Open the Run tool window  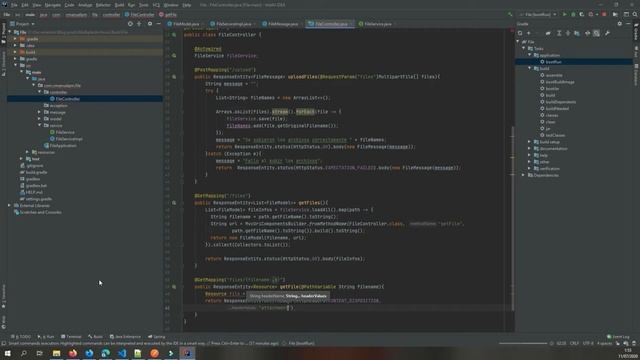(x=46, y=337)
